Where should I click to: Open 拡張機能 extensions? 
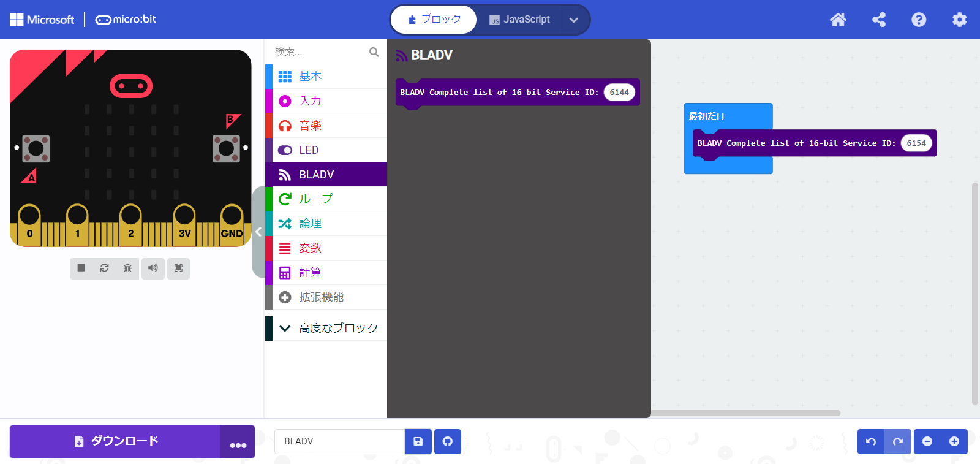click(x=326, y=297)
